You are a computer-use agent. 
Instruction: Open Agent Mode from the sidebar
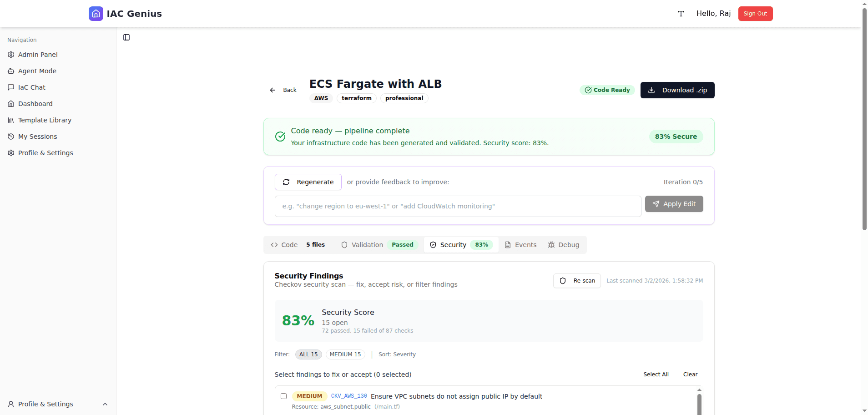click(37, 71)
